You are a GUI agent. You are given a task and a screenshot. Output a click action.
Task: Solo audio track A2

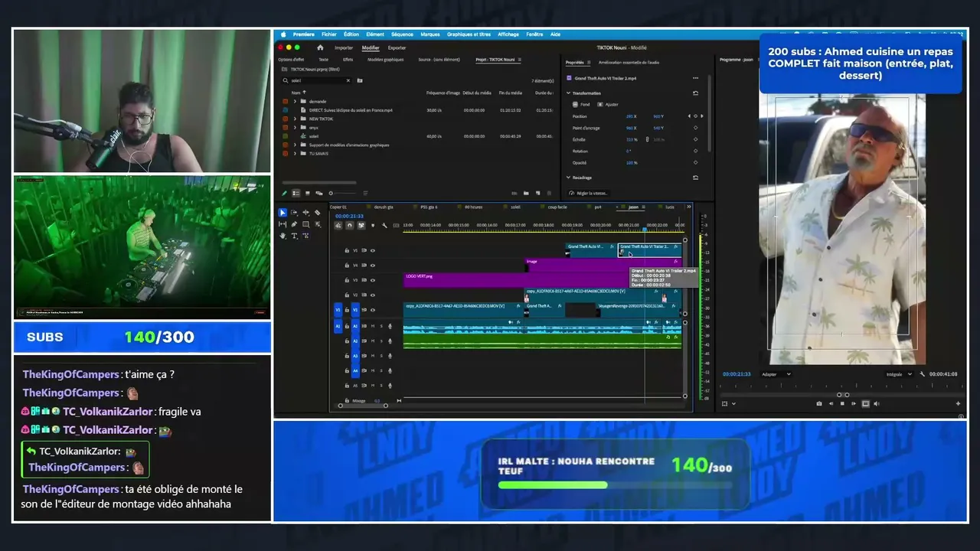381,341
